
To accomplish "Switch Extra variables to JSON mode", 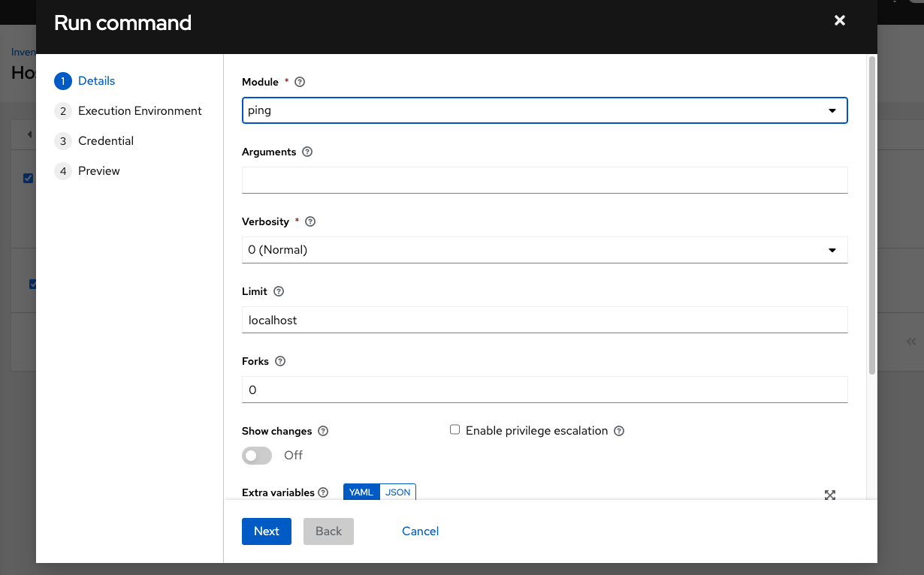I will tap(398, 492).
